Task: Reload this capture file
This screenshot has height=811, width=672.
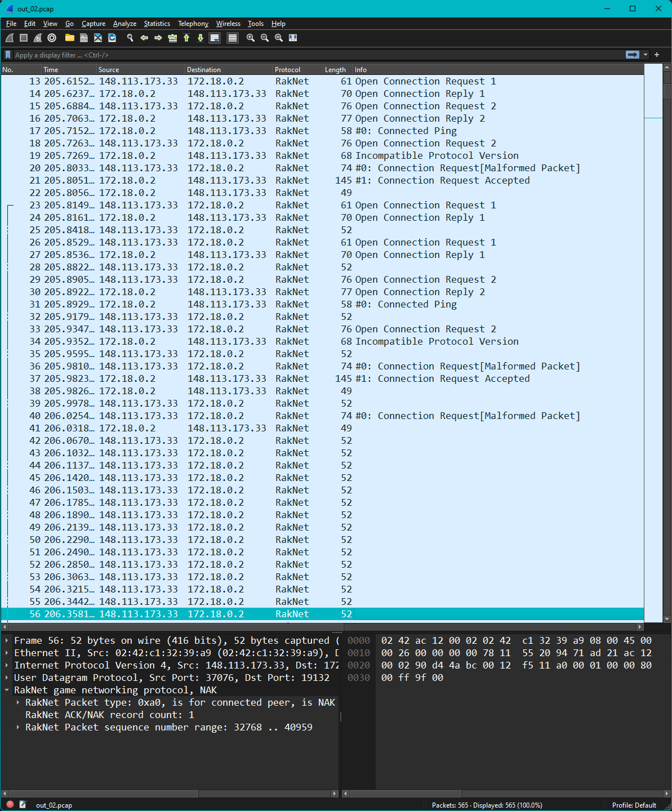Action: (x=112, y=38)
